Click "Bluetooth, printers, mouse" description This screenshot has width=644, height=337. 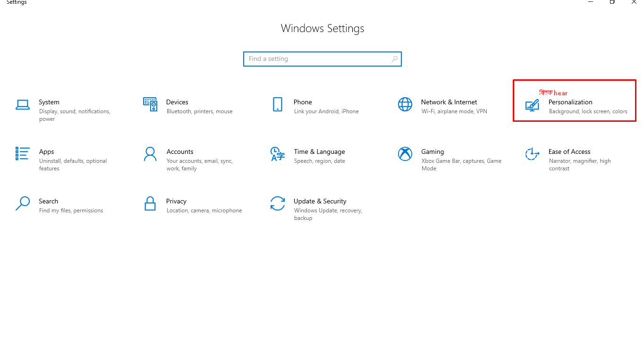tap(200, 111)
